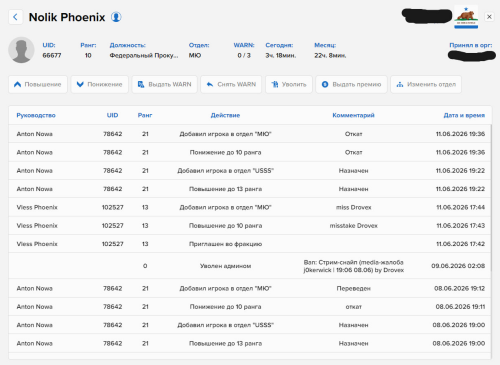Click 'Добавил игрока в отдел "USSS"' at 08.06.2026 19:00
This screenshot has width=500, height=365.
225,325
